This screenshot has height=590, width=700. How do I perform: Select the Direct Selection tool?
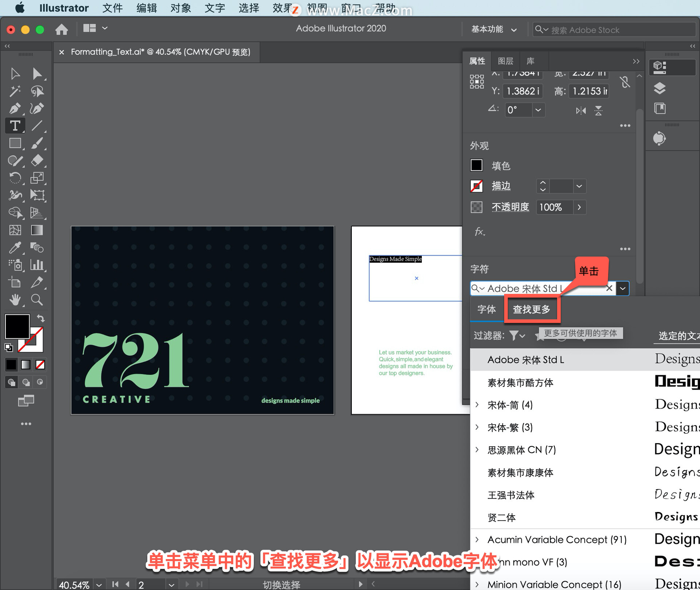click(37, 74)
